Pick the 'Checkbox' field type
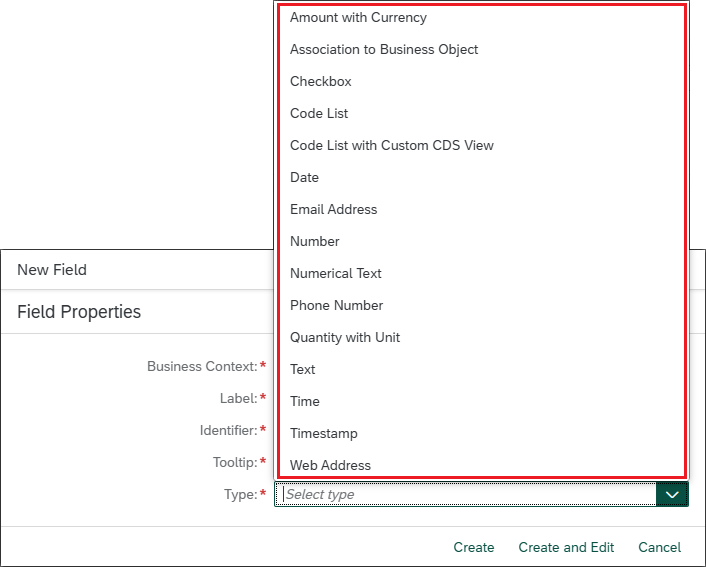 pyautogui.click(x=321, y=81)
